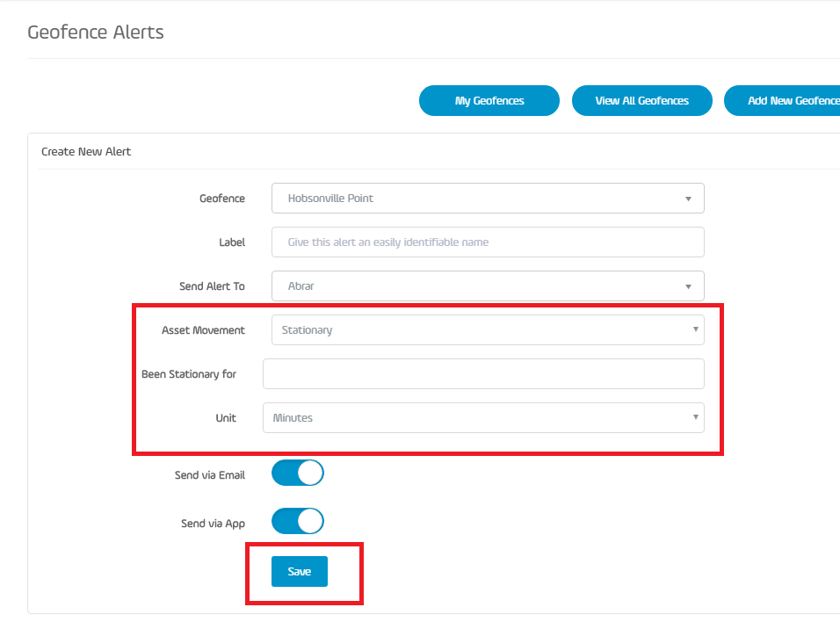Click the Been Stationary for label
The image size is (840, 629).
click(189, 374)
